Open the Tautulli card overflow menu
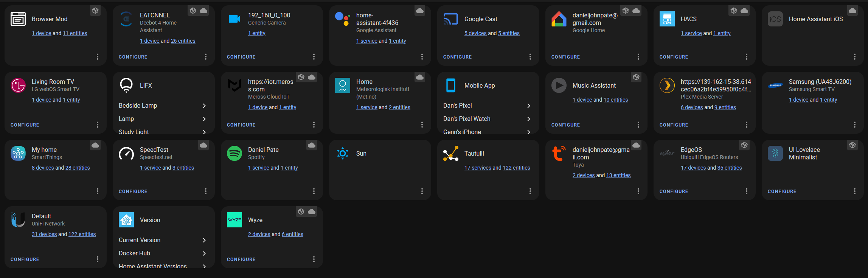Image resolution: width=868 pixels, height=278 pixels. pos(530,191)
